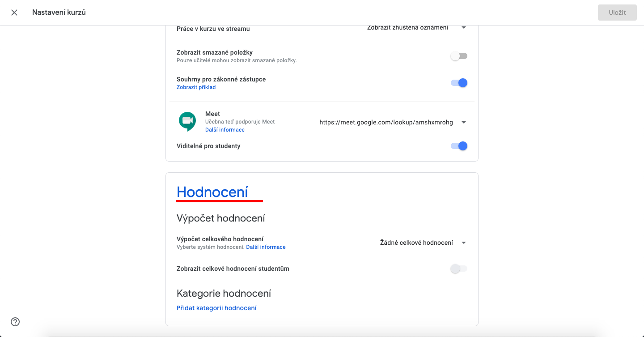Enable showing deleted items toggle

(459, 56)
